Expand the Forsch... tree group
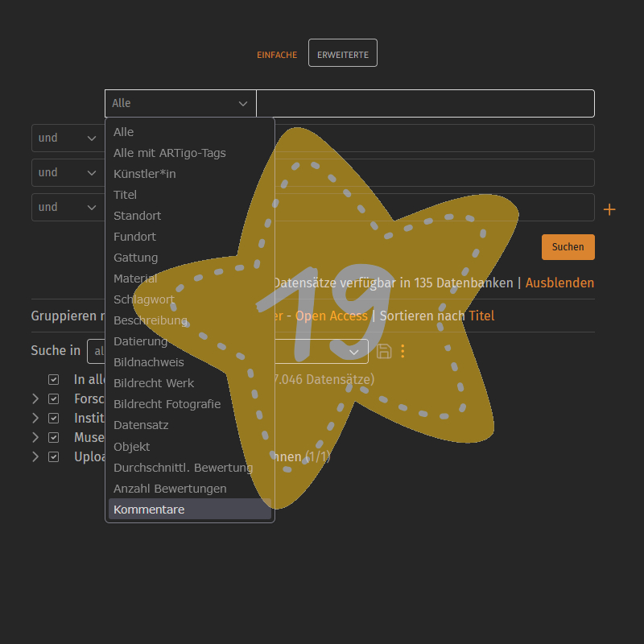The image size is (644, 644). click(x=35, y=398)
